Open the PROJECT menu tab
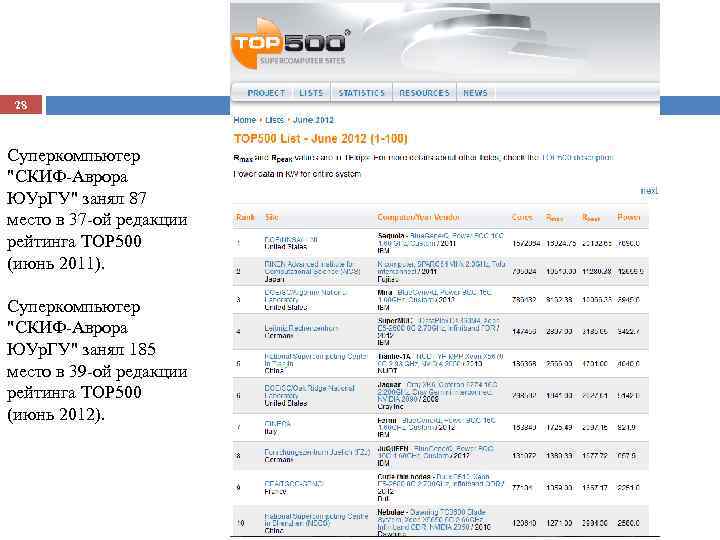 click(266, 93)
